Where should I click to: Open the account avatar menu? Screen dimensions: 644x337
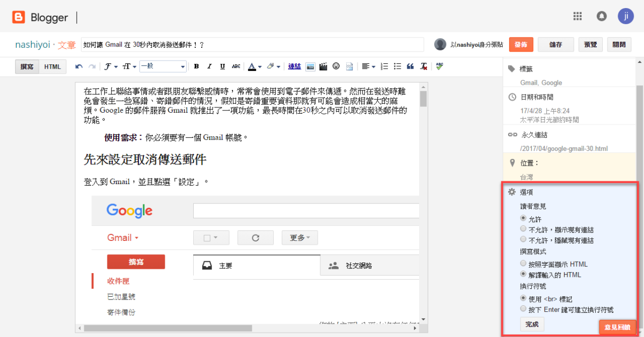626,16
